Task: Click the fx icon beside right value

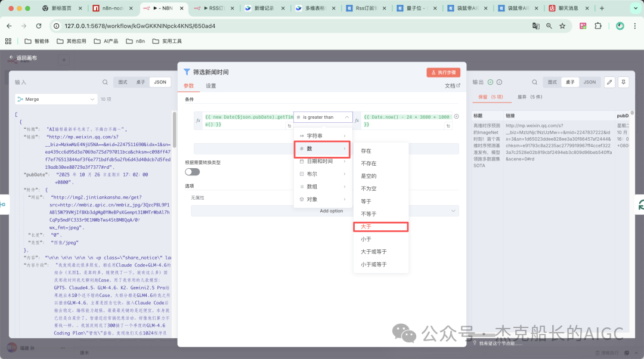Action: [x=357, y=120]
